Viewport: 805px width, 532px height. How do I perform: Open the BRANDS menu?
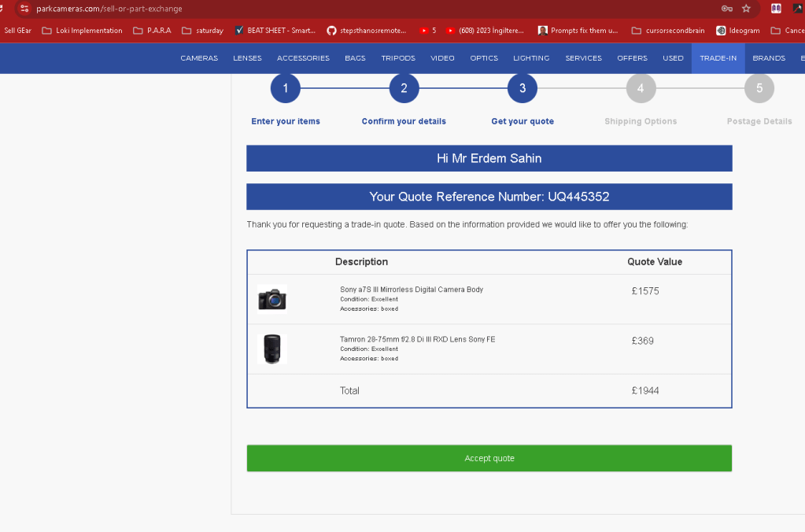point(769,58)
